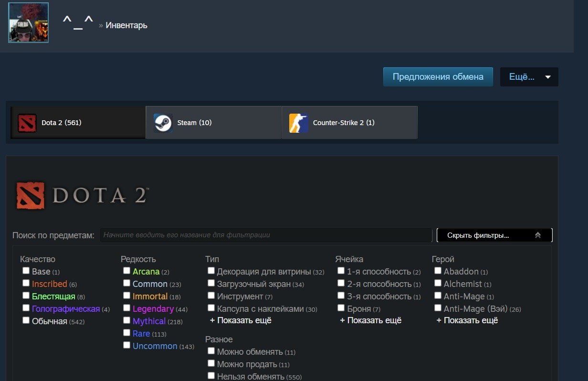Image resolution: width=588 pixels, height=381 pixels.
Task: Click the Редкость column heading
Action: [x=138, y=259]
